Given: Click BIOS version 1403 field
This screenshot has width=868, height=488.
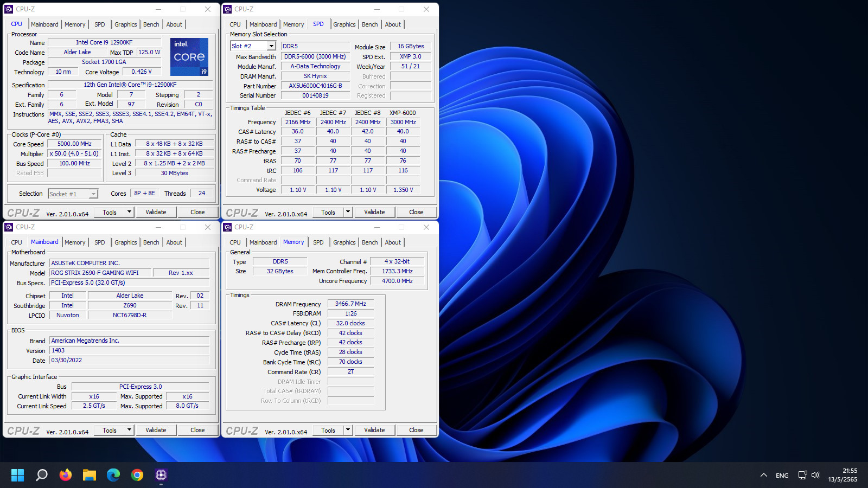Looking at the screenshot, I should point(129,350).
